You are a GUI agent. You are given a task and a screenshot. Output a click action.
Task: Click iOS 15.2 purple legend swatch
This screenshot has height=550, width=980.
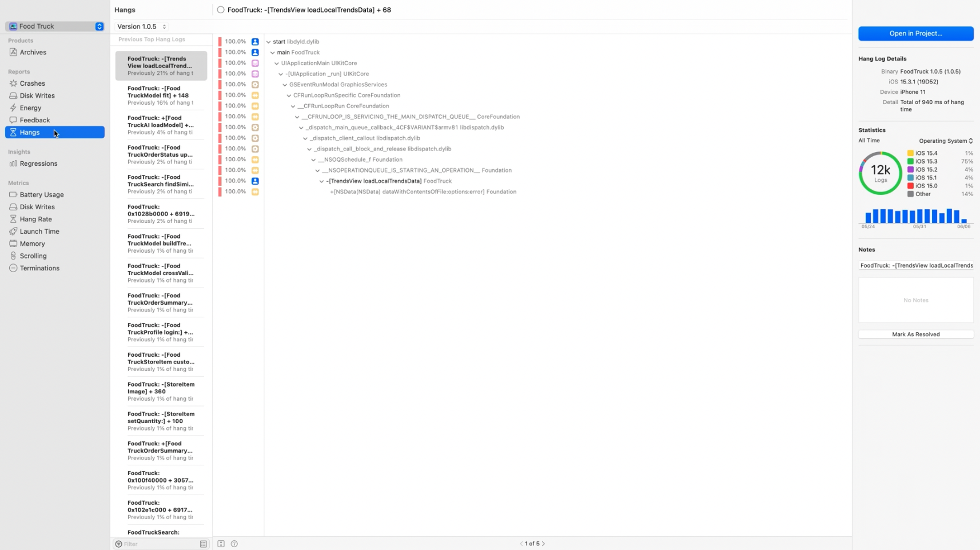coord(910,169)
